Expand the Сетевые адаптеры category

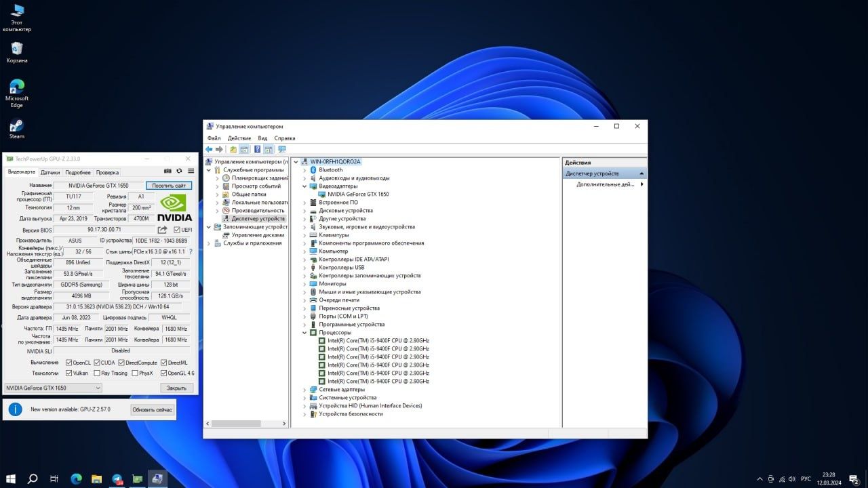(x=305, y=390)
